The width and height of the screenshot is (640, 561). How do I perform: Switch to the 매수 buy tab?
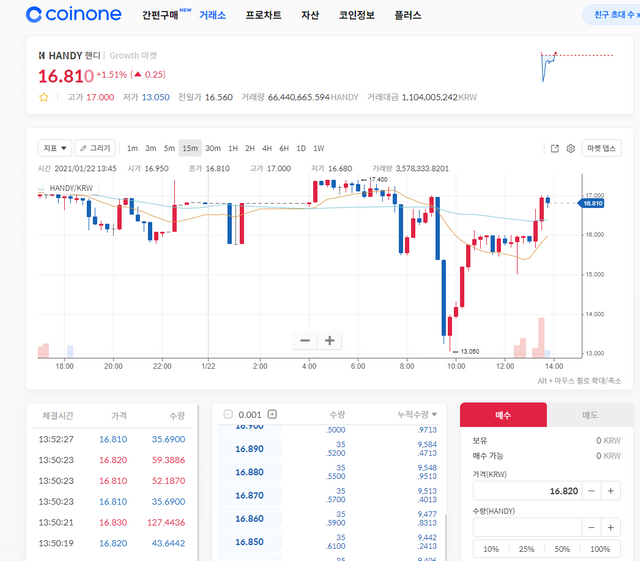(503, 415)
